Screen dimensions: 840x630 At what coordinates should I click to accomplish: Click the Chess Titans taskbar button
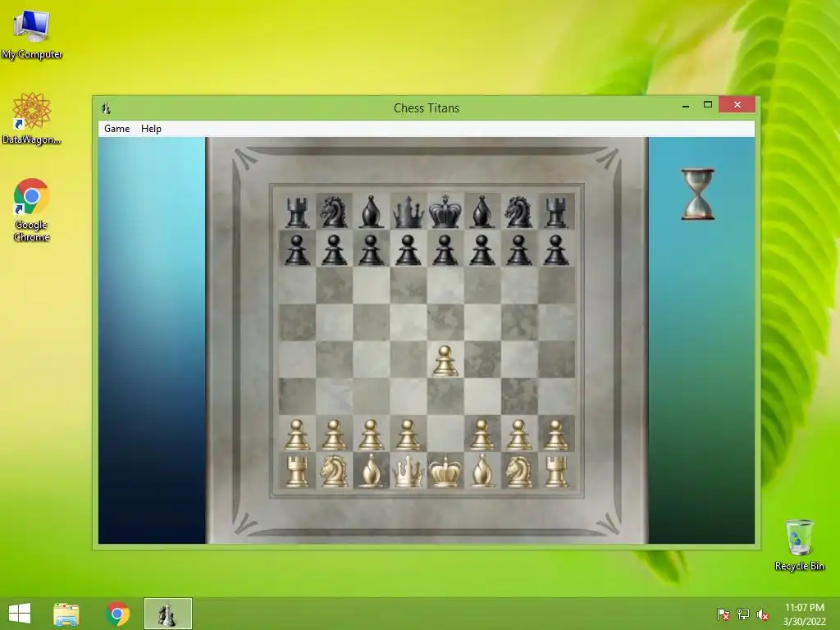(x=167, y=614)
